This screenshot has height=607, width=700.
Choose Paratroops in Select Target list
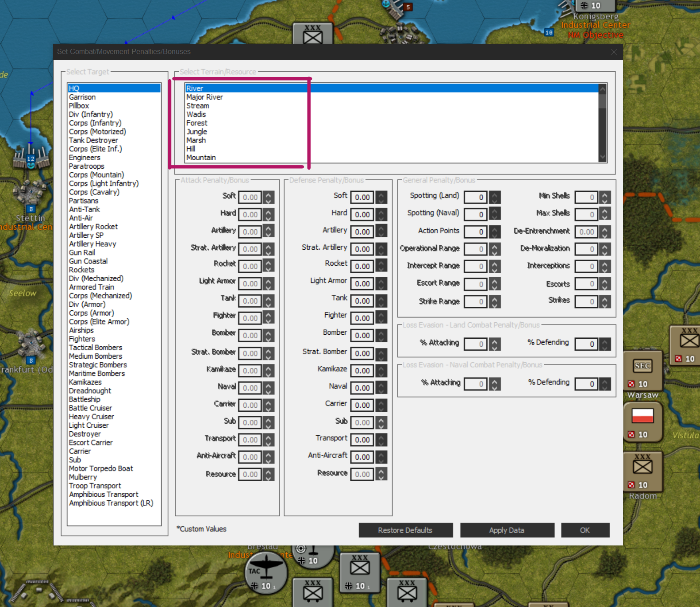point(87,166)
